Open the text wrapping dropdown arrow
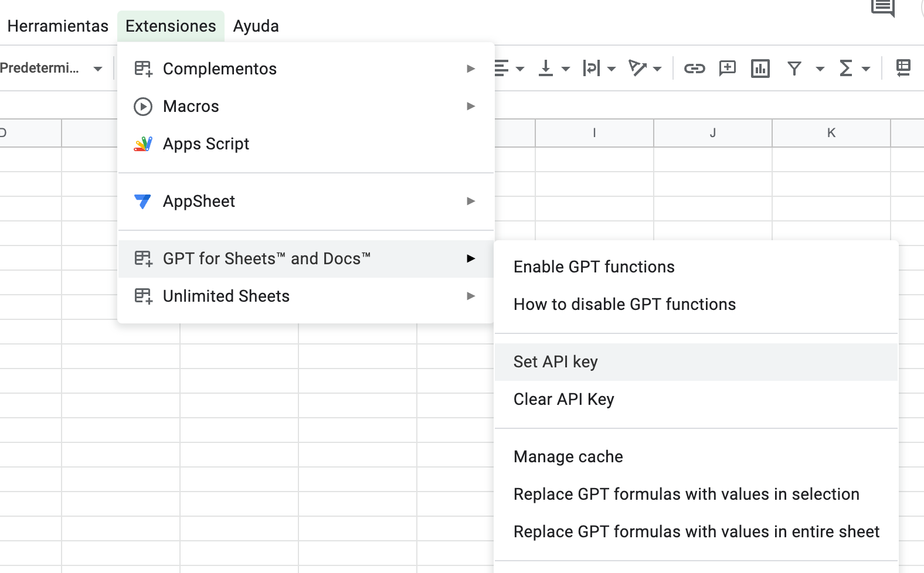Image resolution: width=924 pixels, height=573 pixels. pyautogui.click(x=611, y=69)
